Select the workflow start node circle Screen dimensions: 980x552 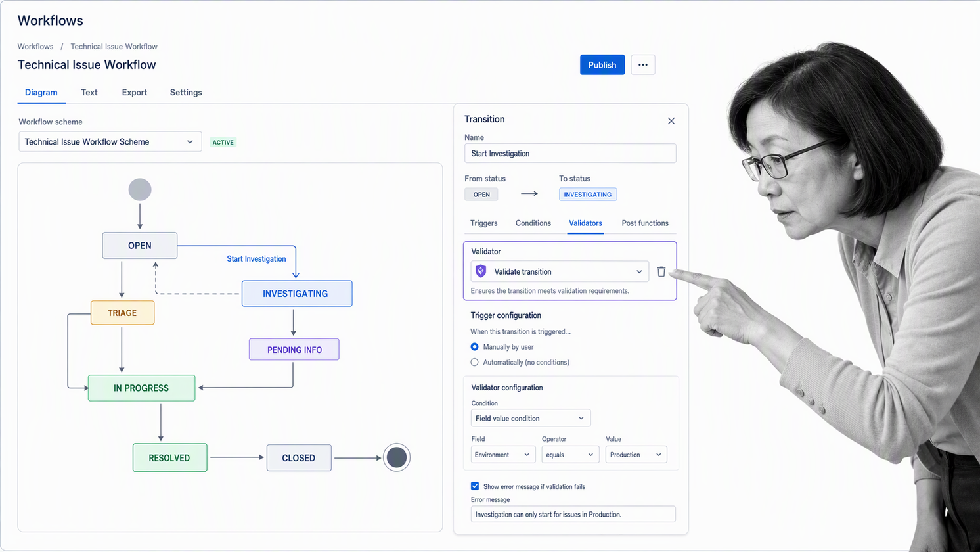(x=140, y=190)
